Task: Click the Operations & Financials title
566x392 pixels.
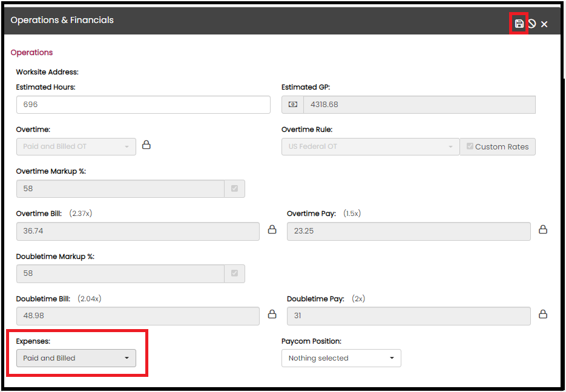Action: click(62, 20)
